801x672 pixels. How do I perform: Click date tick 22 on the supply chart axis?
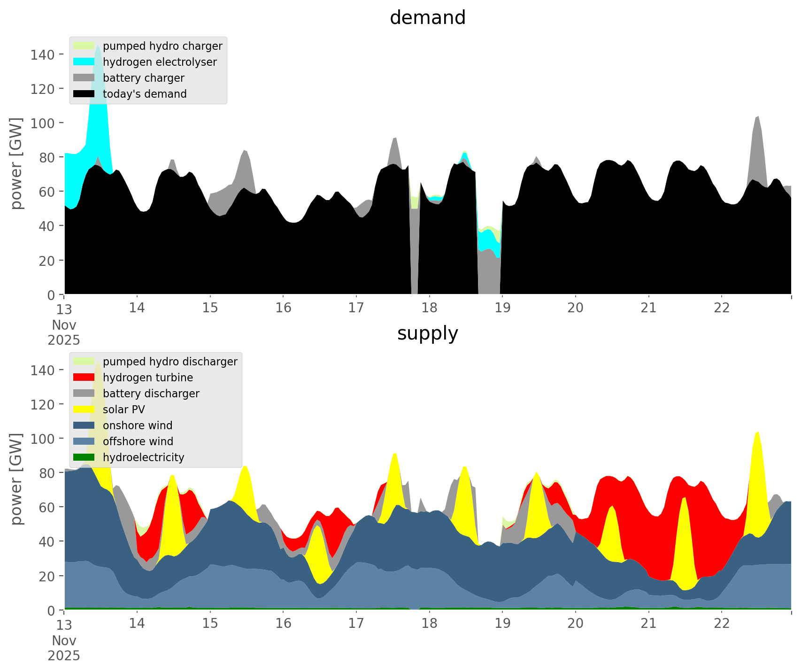722,624
